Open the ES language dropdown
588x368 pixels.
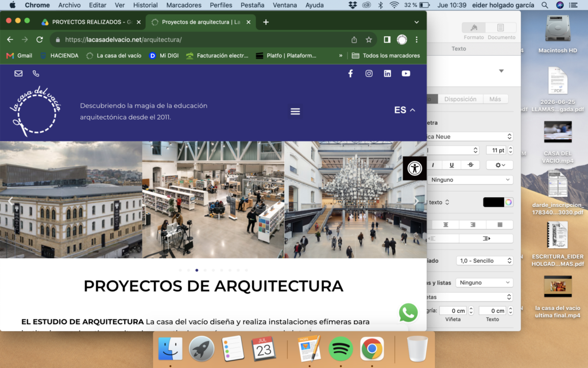pyautogui.click(x=405, y=110)
